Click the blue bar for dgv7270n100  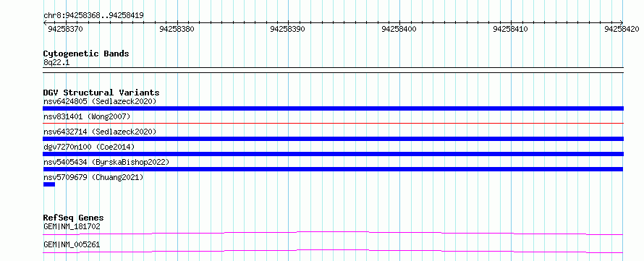(333, 154)
